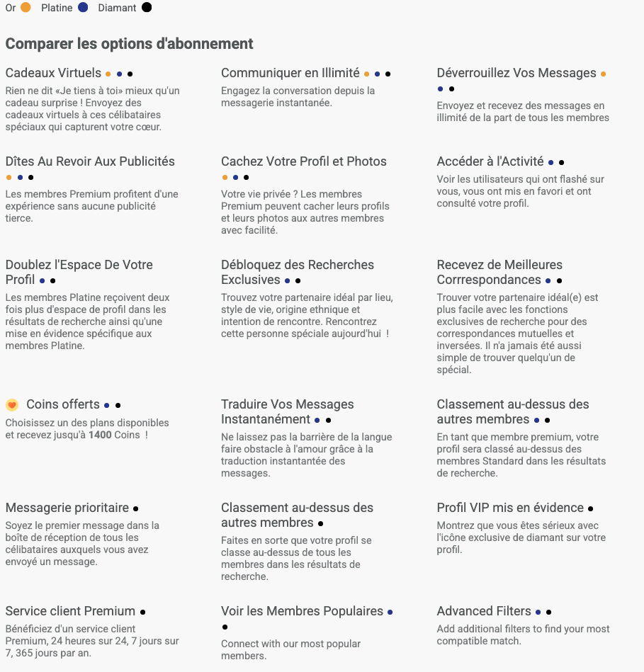Open the Cadeaux Virtuels feature heading

tap(53, 73)
